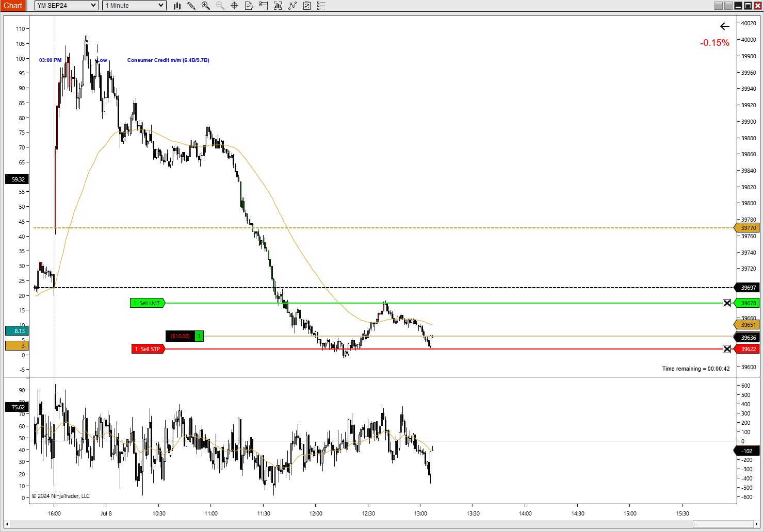Click the 39678 limit price marker

(747, 303)
